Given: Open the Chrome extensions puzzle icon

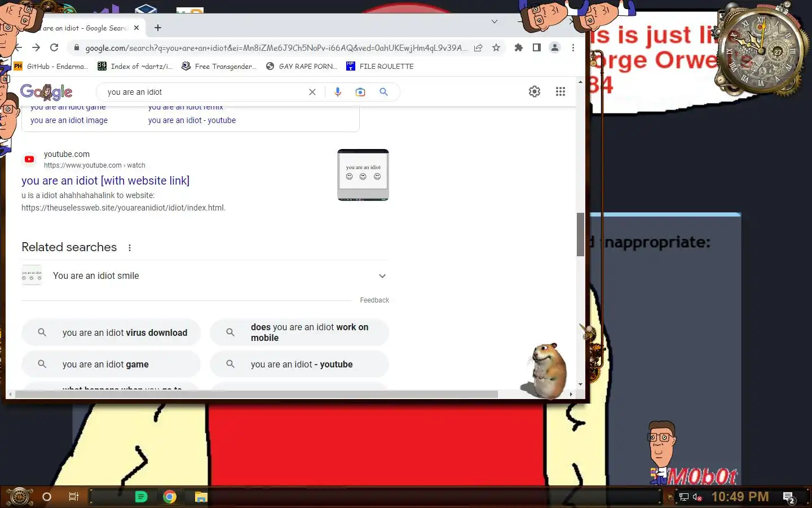Looking at the screenshot, I should click(x=519, y=47).
